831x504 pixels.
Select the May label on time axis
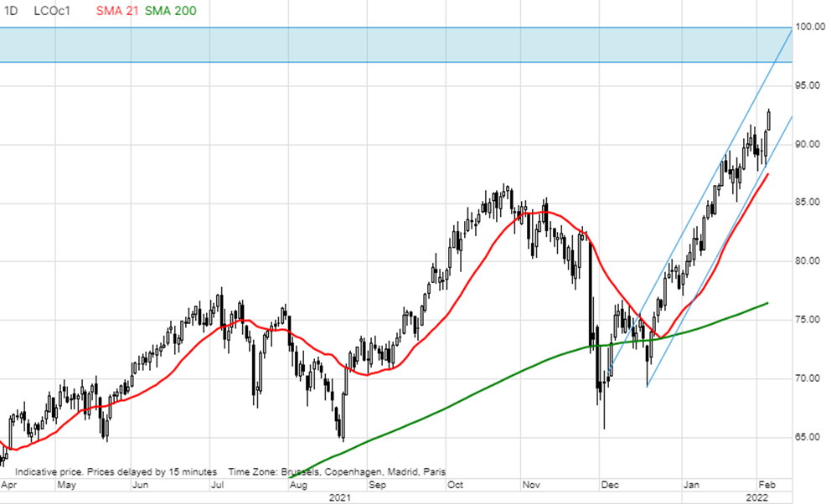(66, 485)
